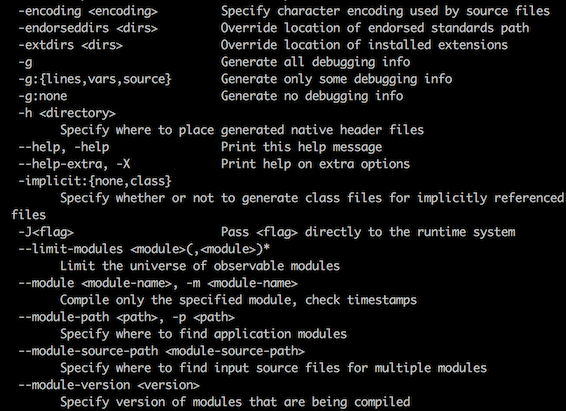Click the --help-extra, -X option
The width and height of the screenshot is (566, 411).
[x=74, y=164]
